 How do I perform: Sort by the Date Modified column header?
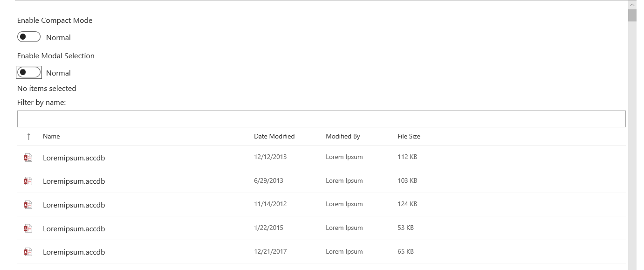[x=274, y=136]
